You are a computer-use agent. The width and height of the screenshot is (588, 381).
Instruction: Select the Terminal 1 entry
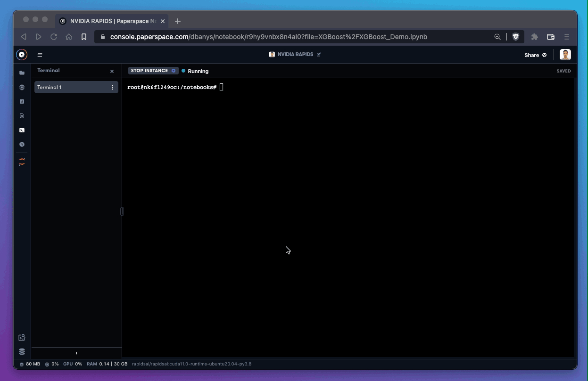76,87
